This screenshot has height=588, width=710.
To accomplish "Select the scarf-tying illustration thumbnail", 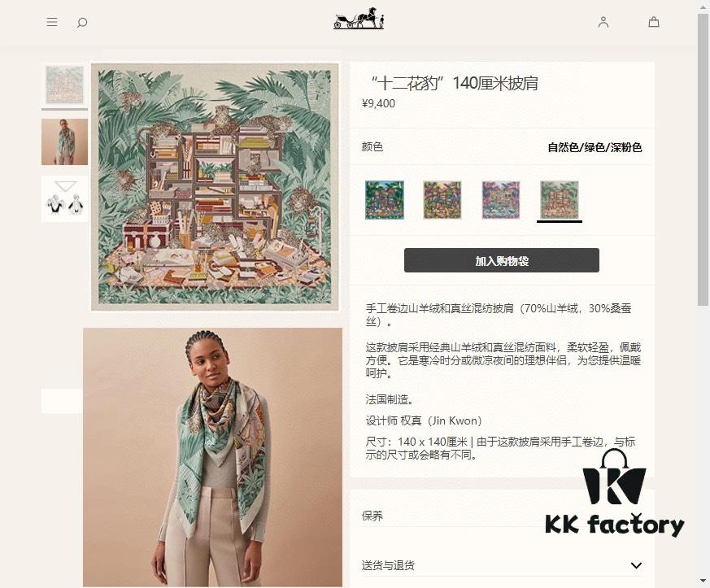I will point(65,198).
